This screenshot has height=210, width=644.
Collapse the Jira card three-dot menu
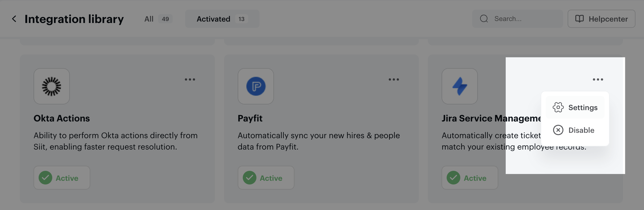[x=598, y=79]
